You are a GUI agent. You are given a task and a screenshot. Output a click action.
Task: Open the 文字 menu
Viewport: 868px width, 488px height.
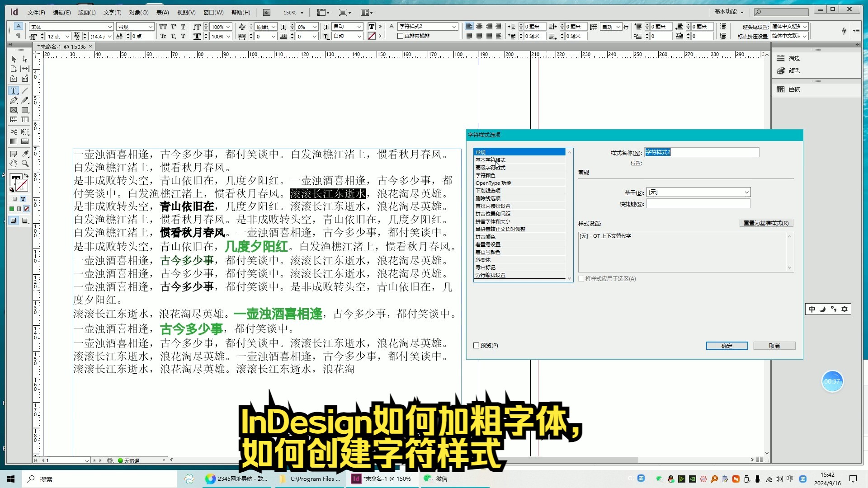point(111,12)
